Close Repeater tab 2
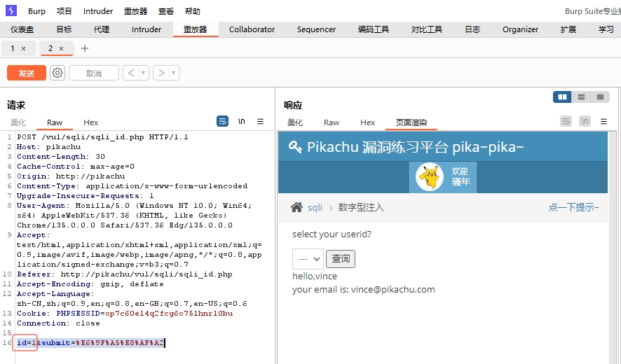Viewport: 621px width, 364px height. (x=62, y=49)
